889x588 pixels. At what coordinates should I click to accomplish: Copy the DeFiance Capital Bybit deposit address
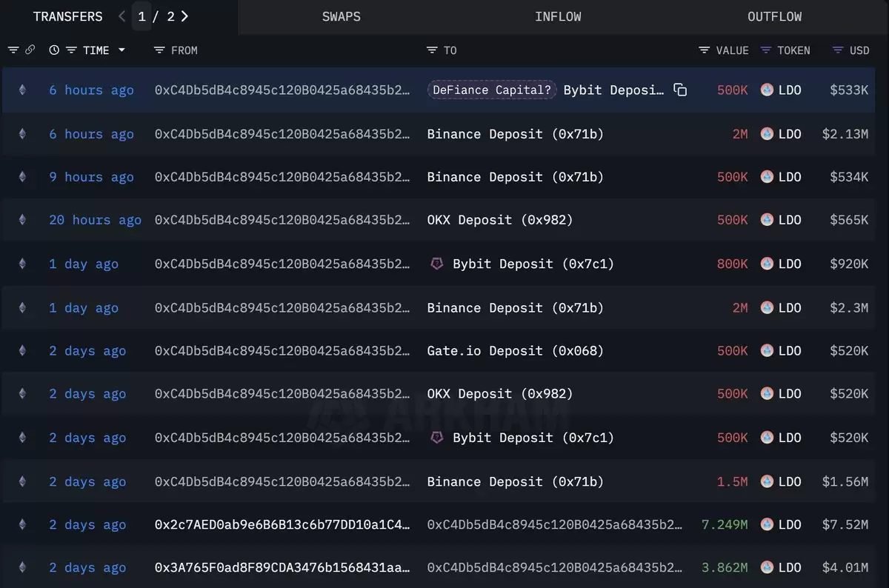[680, 90]
